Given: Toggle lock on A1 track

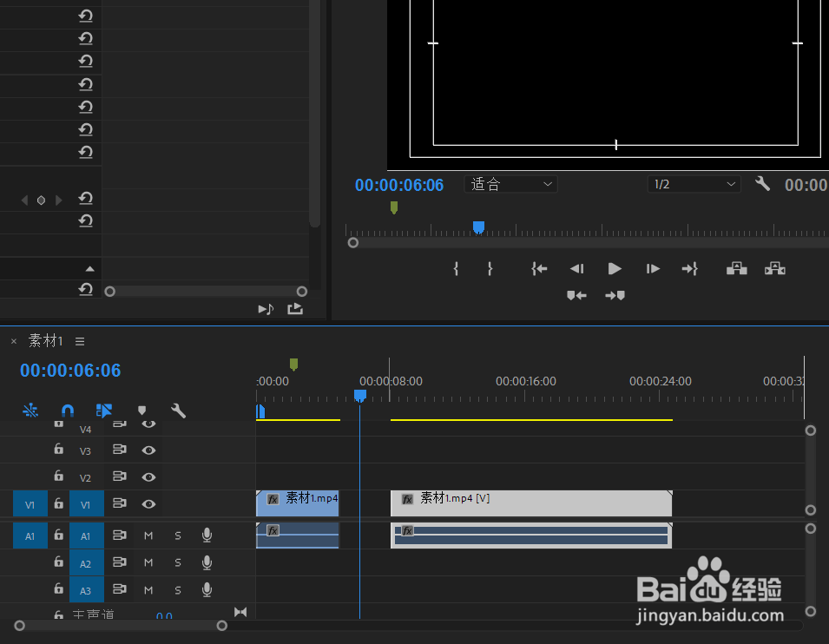Looking at the screenshot, I should pyautogui.click(x=59, y=535).
